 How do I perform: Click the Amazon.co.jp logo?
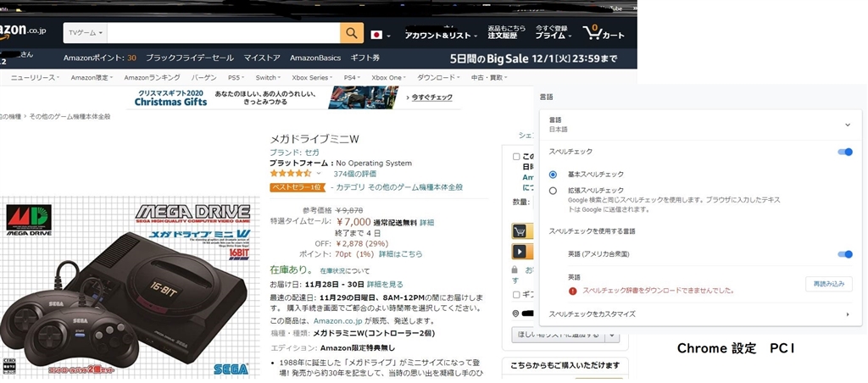click(22, 31)
